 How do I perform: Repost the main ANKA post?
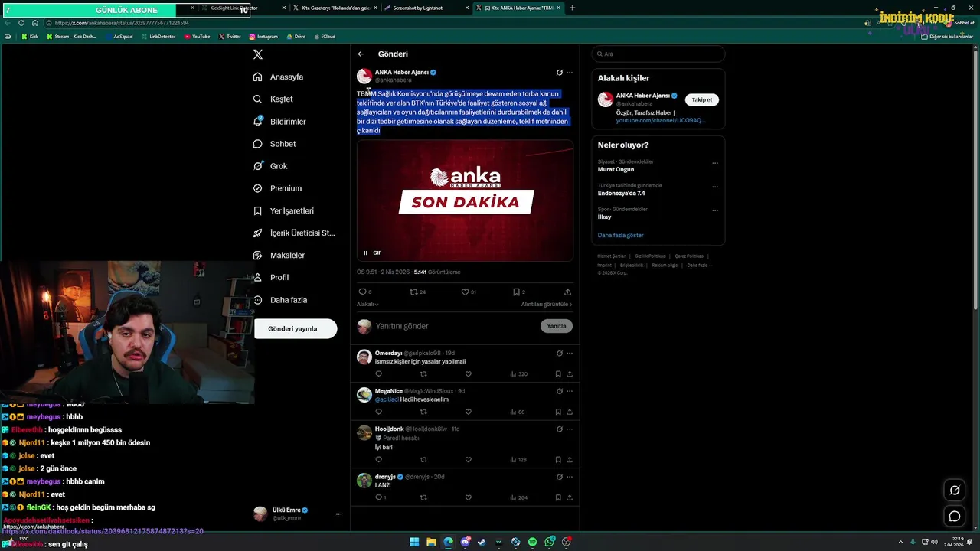click(x=414, y=292)
